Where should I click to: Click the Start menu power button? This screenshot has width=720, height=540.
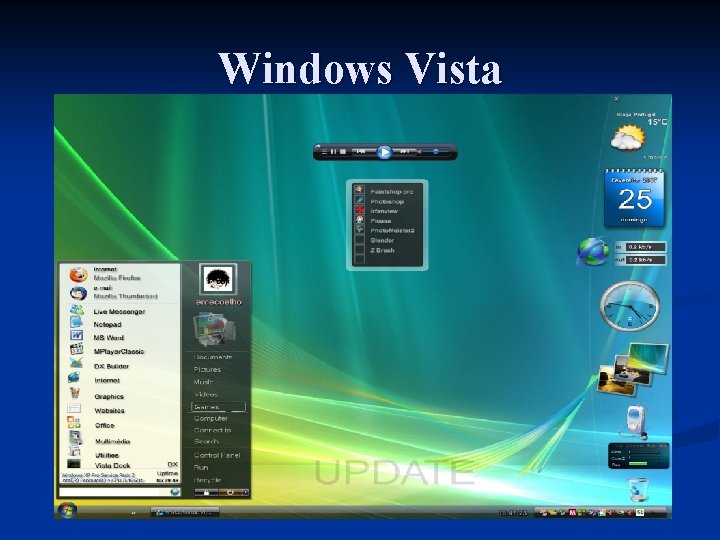[x=230, y=492]
